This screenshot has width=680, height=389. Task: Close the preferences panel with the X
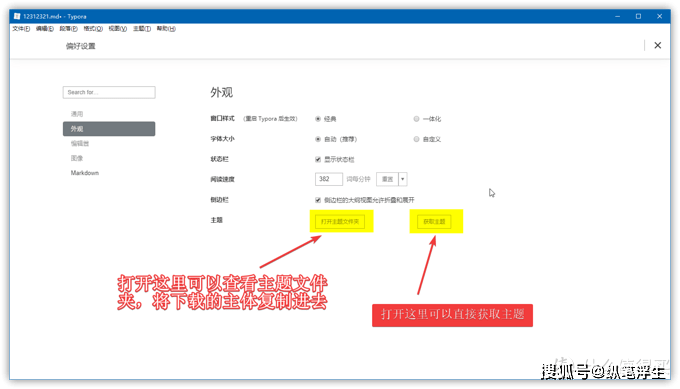pyautogui.click(x=657, y=46)
